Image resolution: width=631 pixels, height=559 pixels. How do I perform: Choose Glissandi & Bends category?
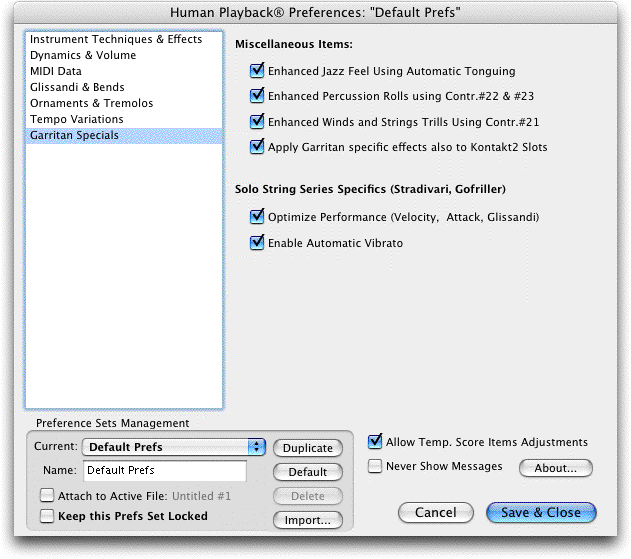[x=124, y=87]
